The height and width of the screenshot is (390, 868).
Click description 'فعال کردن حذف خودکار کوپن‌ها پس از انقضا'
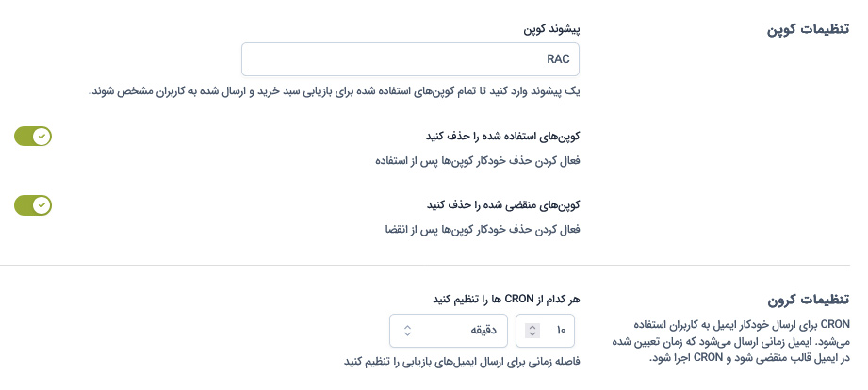point(483,229)
